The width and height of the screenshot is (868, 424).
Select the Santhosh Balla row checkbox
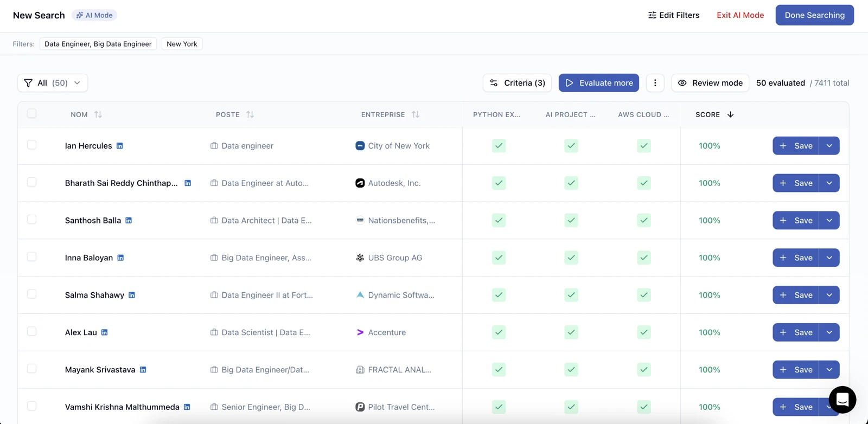pos(32,219)
